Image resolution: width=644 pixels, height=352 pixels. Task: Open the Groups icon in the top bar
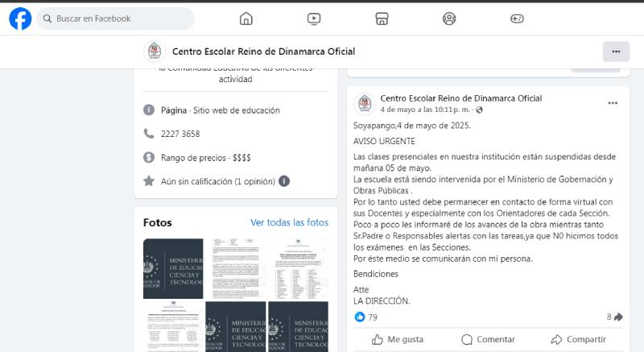click(450, 19)
